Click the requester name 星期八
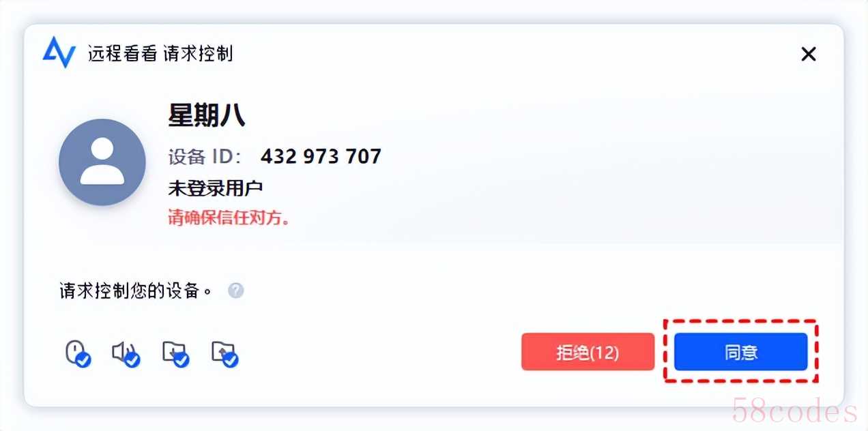Viewport: 868px width, 431px height. tap(207, 116)
